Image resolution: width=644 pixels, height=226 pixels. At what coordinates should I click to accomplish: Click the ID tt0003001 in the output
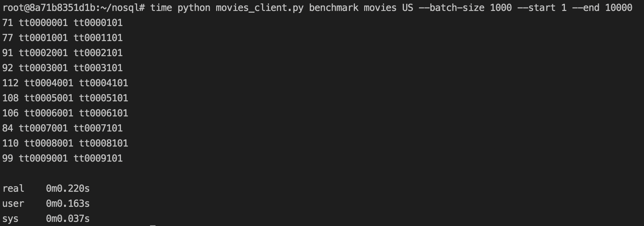click(x=43, y=68)
